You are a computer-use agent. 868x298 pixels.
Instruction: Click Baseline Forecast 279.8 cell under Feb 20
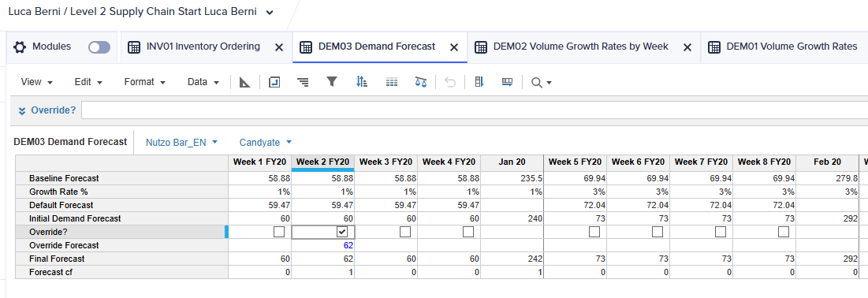tap(827, 178)
